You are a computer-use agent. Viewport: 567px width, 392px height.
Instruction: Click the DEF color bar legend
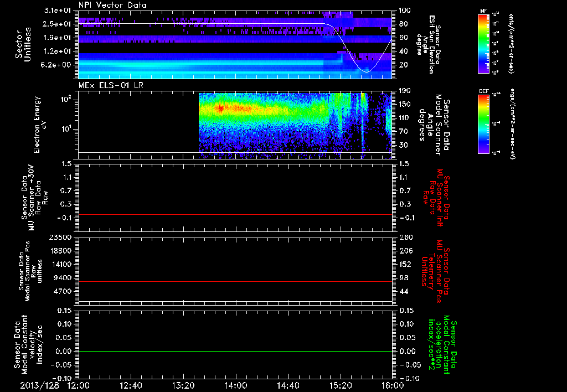pos(483,124)
